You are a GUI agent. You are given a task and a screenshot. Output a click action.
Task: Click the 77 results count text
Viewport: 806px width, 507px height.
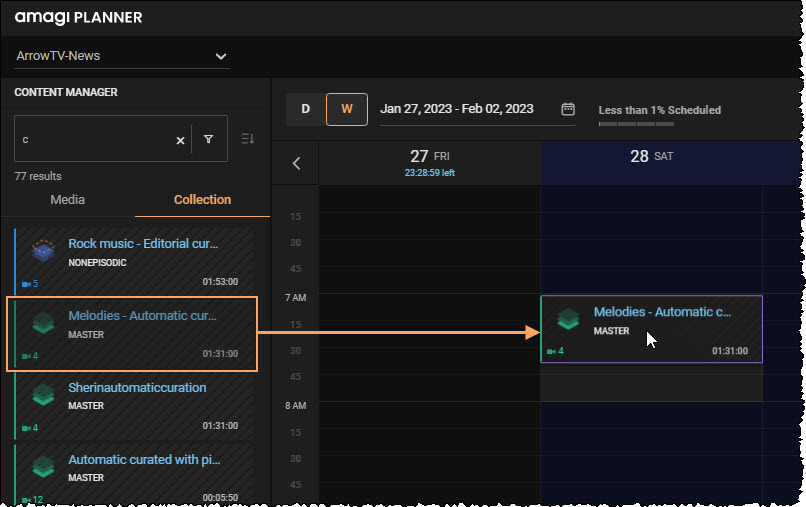click(38, 176)
